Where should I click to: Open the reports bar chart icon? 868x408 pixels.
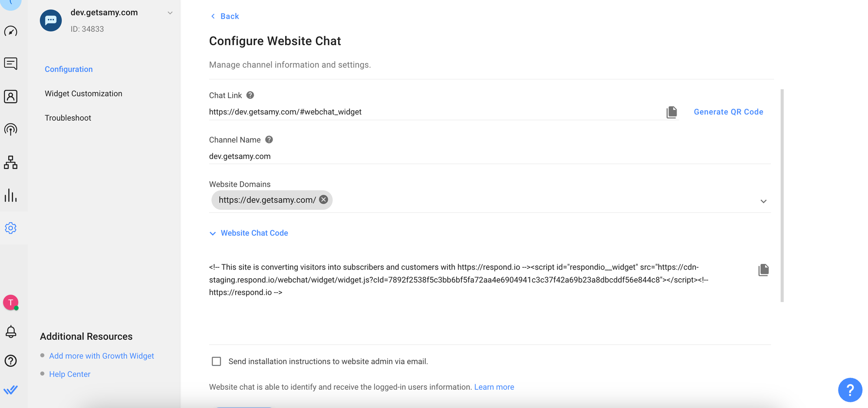pos(11,195)
